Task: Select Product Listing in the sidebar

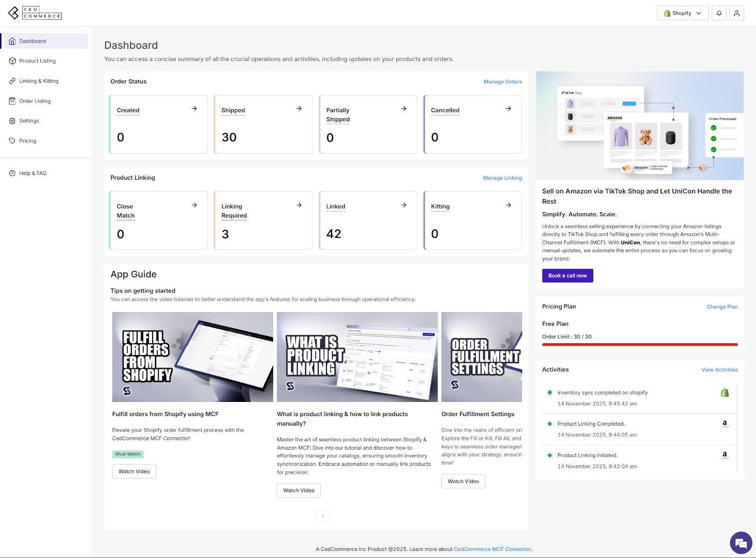Action: [38, 61]
